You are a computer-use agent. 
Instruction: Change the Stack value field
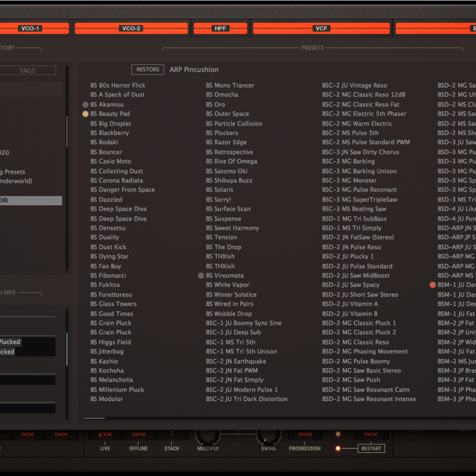pyautogui.click(x=172, y=434)
